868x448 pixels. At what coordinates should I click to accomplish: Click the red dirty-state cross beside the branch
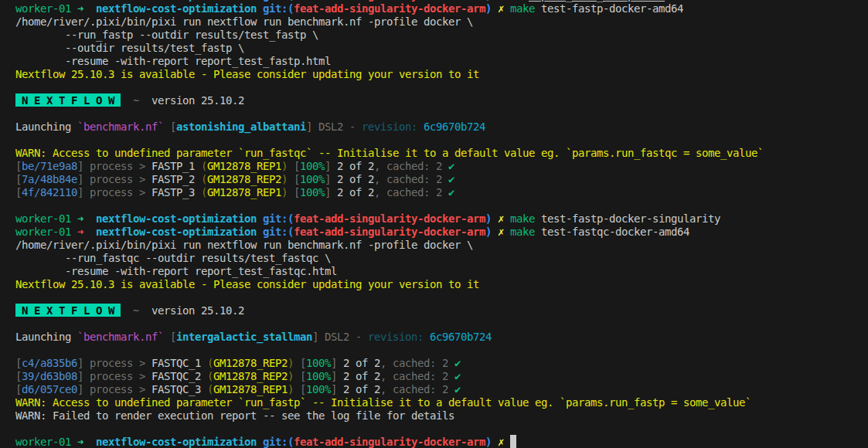499,8
